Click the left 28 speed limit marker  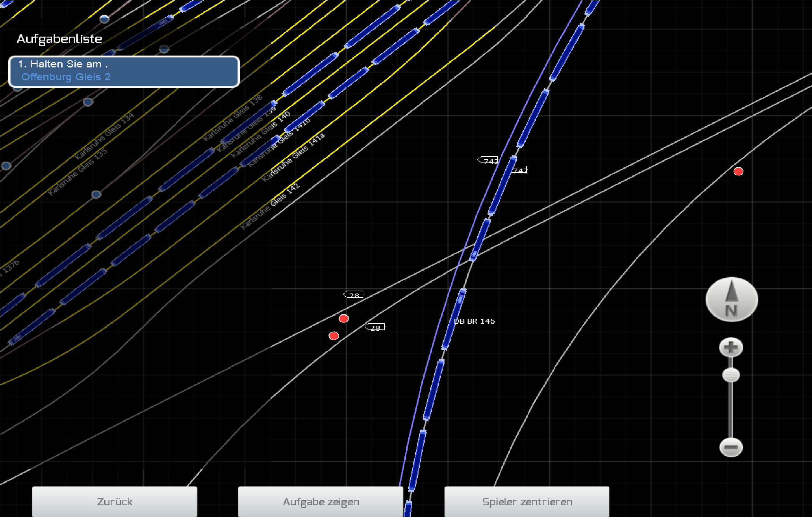(353, 295)
